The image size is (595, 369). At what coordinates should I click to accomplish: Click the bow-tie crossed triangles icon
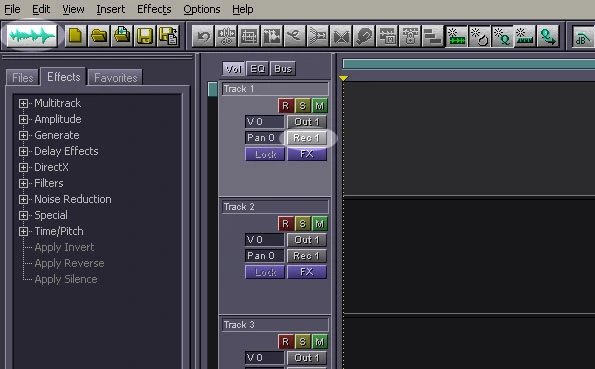point(341,36)
